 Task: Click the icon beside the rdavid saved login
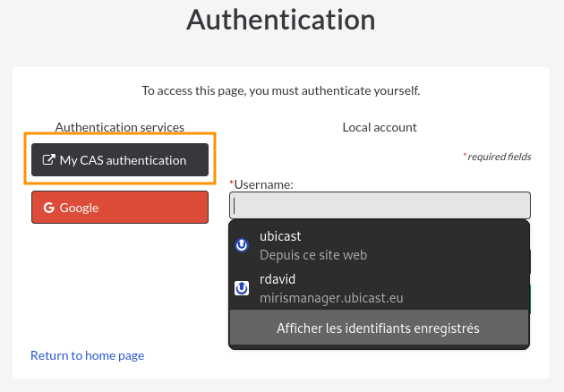point(242,288)
